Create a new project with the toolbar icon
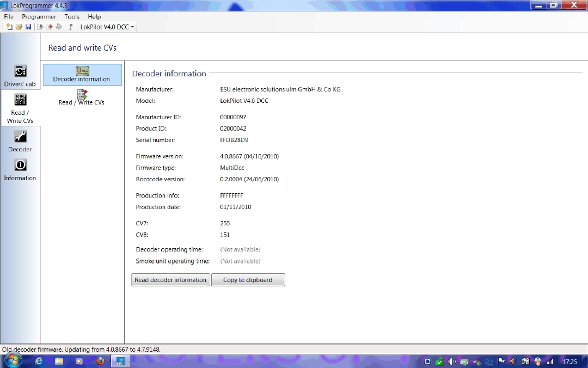The width and height of the screenshot is (588, 368). click(9, 27)
